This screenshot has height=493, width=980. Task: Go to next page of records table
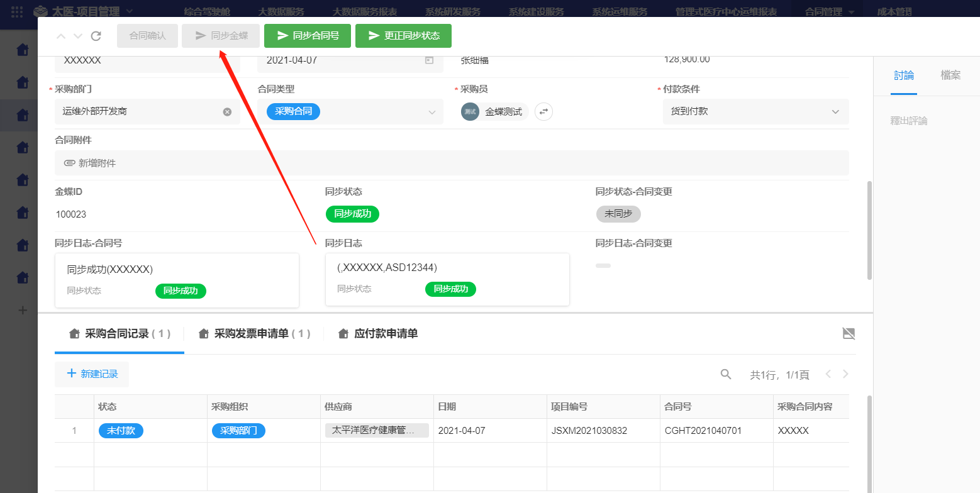(x=845, y=374)
